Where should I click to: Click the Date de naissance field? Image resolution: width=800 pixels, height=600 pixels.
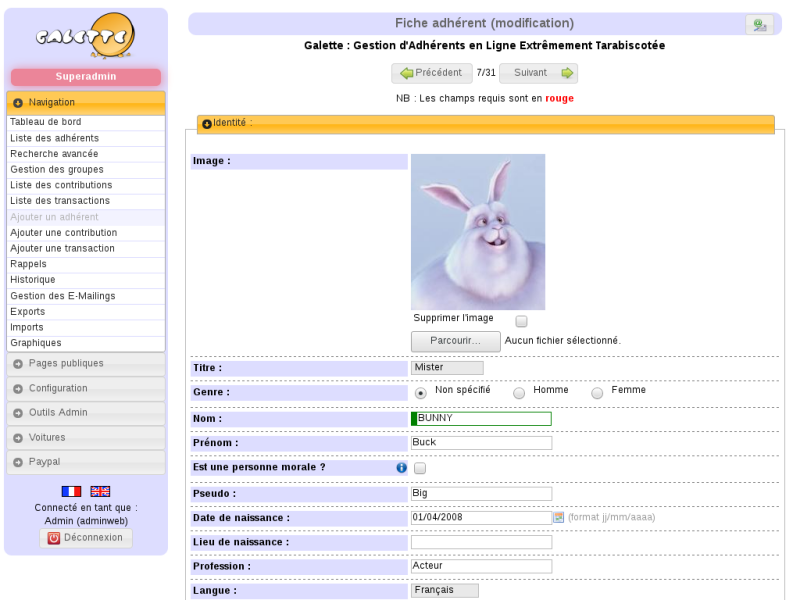tap(481, 518)
